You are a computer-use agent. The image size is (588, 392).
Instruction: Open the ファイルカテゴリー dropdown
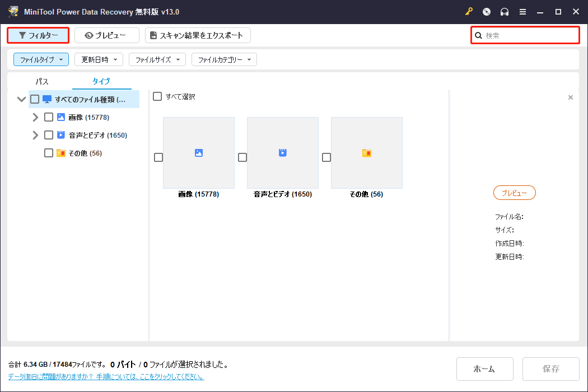224,59
